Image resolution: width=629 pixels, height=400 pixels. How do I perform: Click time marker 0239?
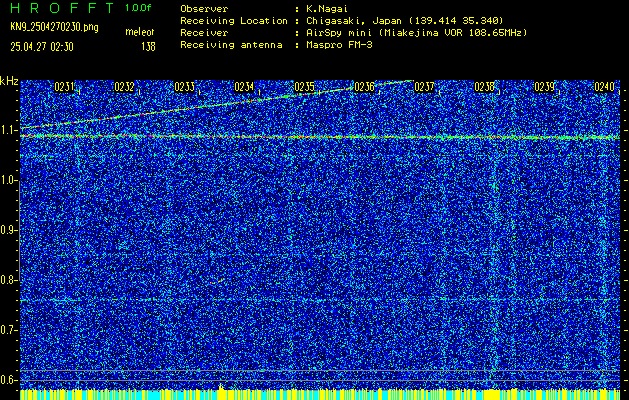click(x=544, y=87)
